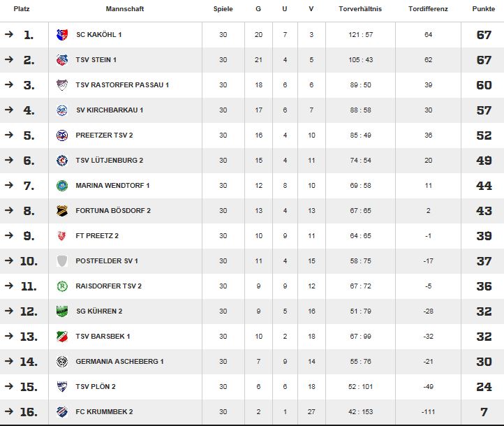Open the Postfelder SV 1 team page
The image size is (504, 426).
107,261
